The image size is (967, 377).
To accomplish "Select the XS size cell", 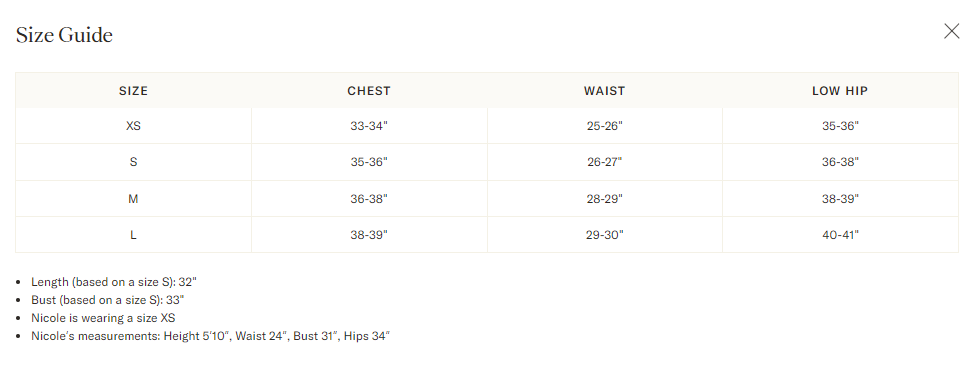I will [133, 126].
